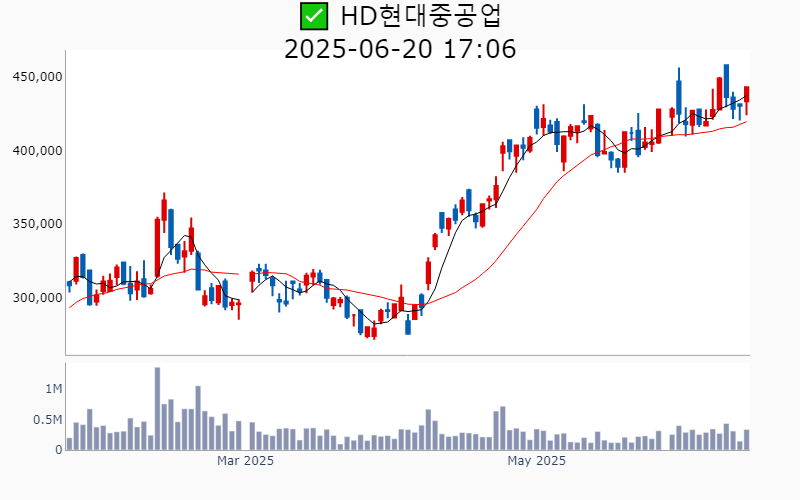Click the HD현대중공업 chart title
Viewport: 800px width, 500px height.
pos(421,16)
